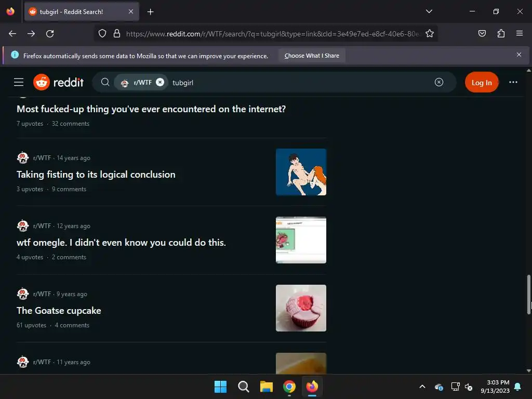
Task: Open 'The Goatse cupcake' post title
Action: (x=59, y=311)
